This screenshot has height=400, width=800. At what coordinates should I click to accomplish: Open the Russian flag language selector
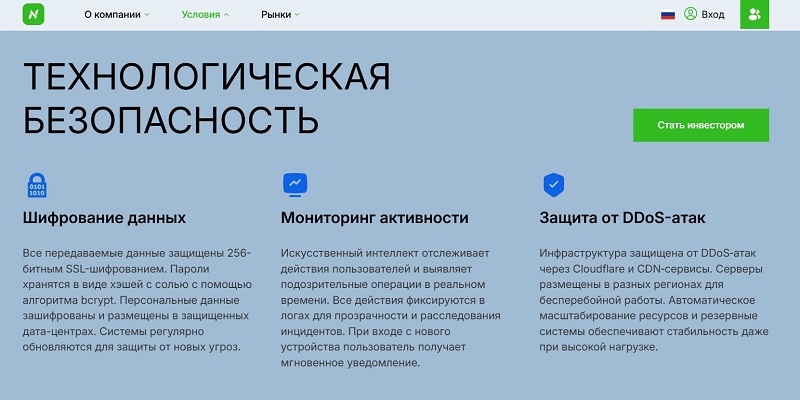pos(667,15)
